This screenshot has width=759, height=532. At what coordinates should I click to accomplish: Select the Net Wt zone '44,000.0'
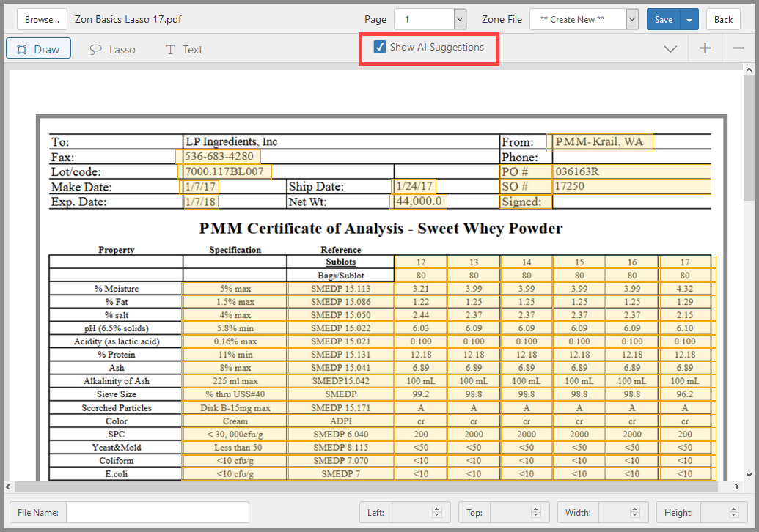click(418, 202)
